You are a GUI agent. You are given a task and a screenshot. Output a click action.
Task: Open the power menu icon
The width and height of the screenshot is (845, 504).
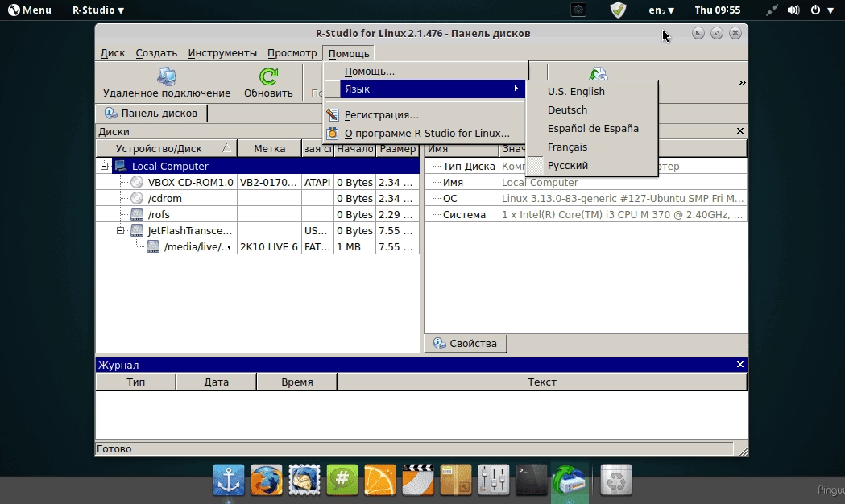coord(816,10)
